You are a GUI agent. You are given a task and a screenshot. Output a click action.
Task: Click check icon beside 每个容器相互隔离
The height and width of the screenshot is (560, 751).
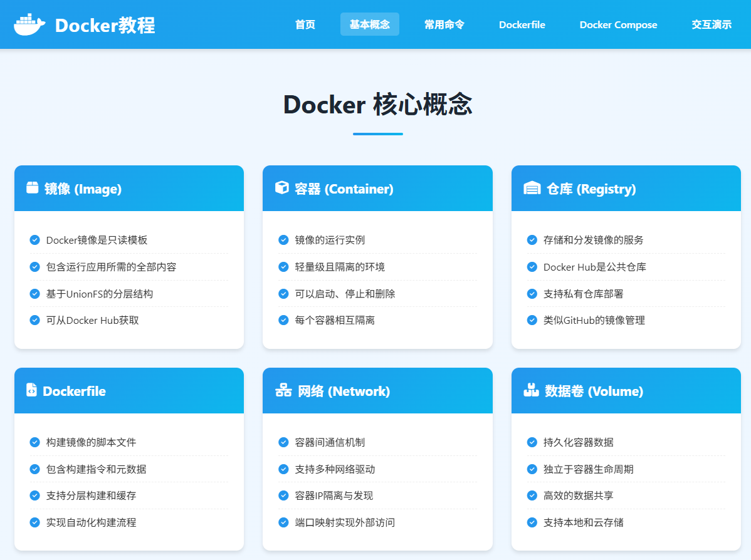pyautogui.click(x=283, y=319)
